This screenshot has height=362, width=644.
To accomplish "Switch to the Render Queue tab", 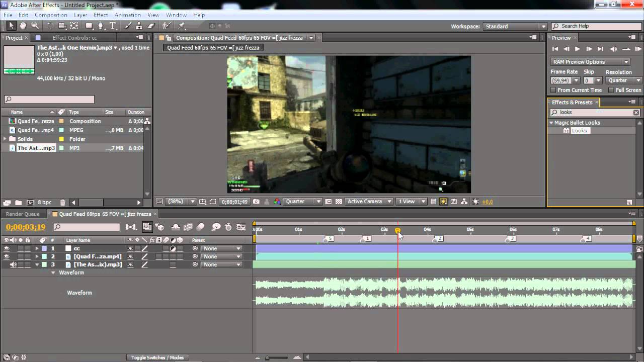I will tap(23, 214).
